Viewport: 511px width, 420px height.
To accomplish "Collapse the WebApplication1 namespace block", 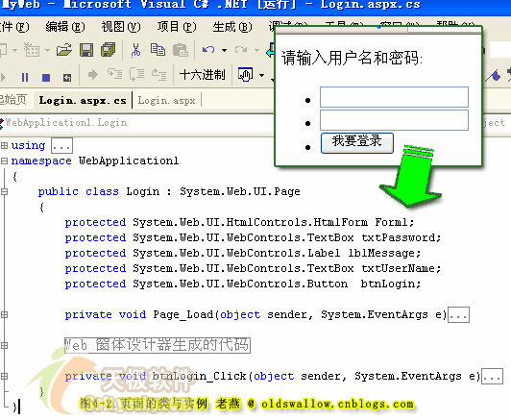I will click(x=4, y=161).
